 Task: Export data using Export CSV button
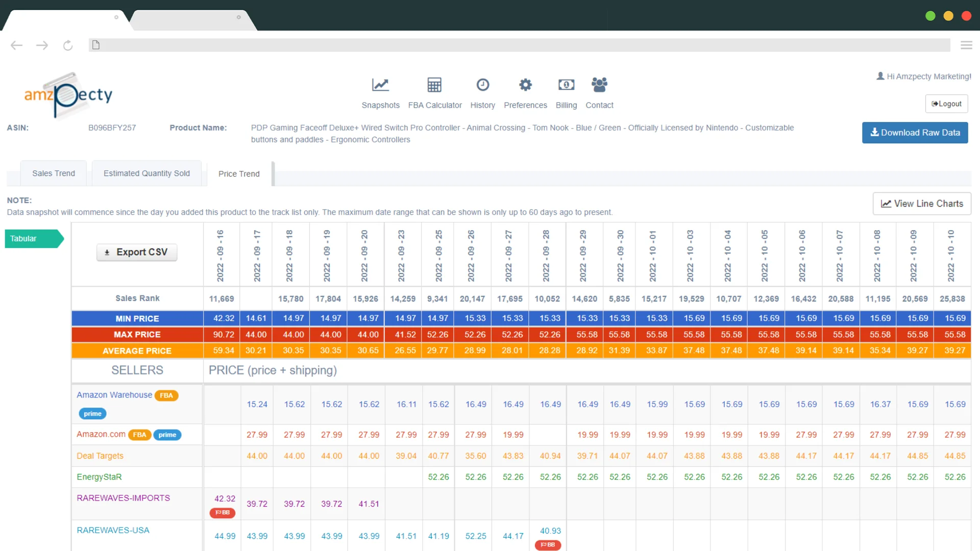137,252
